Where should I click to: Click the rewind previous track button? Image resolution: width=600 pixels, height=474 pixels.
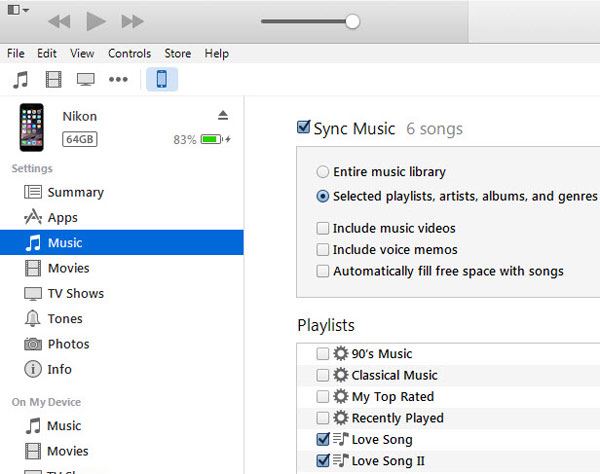tap(59, 21)
